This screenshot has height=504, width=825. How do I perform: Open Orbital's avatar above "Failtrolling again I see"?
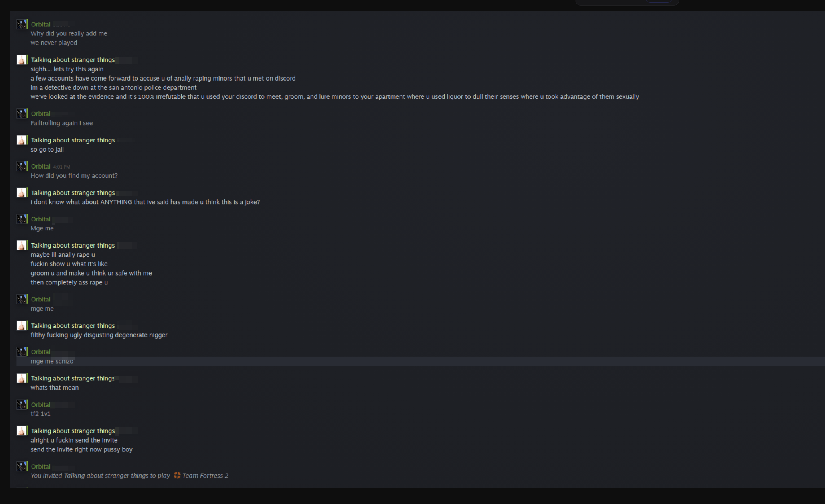coord(22,114)
